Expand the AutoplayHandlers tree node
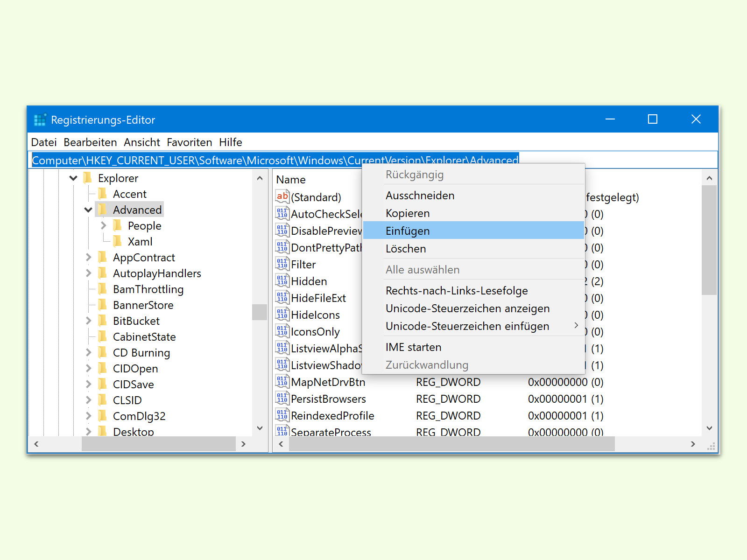 pos(89,273)
